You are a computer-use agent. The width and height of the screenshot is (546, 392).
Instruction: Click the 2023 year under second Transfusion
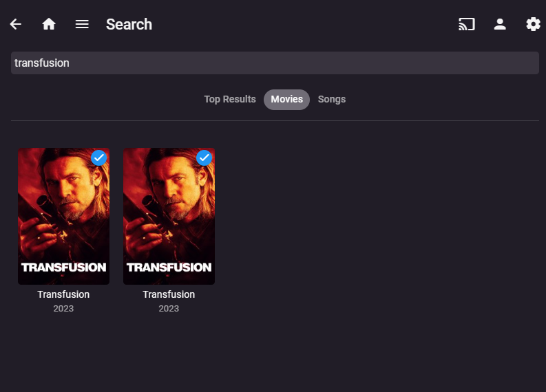click(169, 309)
